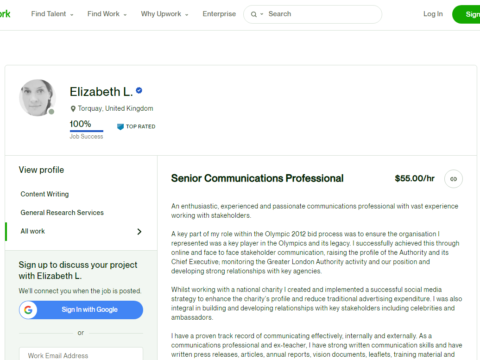Click the online status dot on avatar
This screenshot has width=480, height=360.
coord(51,112)
